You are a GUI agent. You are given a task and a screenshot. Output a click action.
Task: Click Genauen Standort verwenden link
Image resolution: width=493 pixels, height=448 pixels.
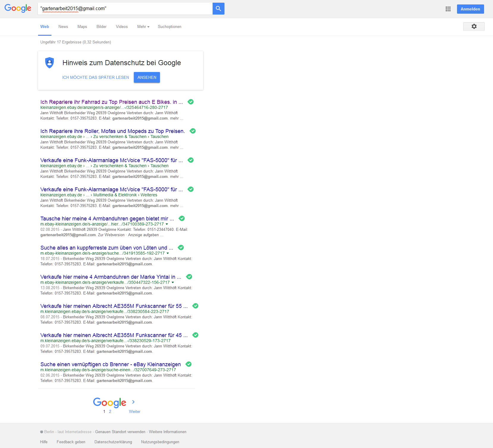120,432
